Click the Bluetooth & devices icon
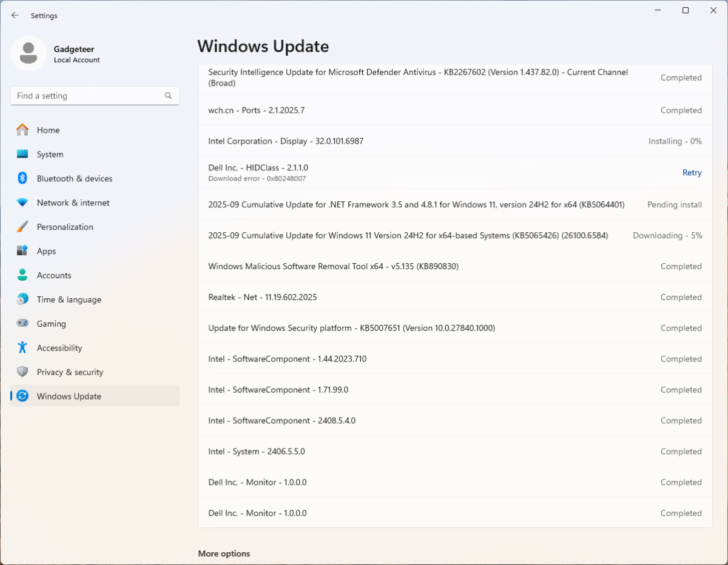This screenshot has width=728, height=565. [x=22, y=178]
